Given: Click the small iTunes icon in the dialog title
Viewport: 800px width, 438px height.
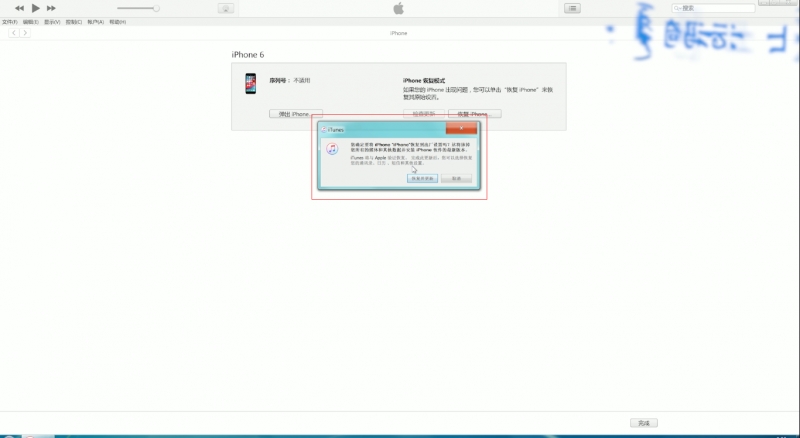Looking at the screenshot, I should click(323, 130).
